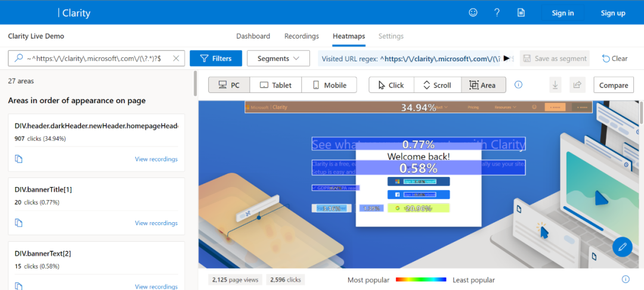Click the blue pencil edit floating button
644x290 pixels.
[x=622, y=247]
